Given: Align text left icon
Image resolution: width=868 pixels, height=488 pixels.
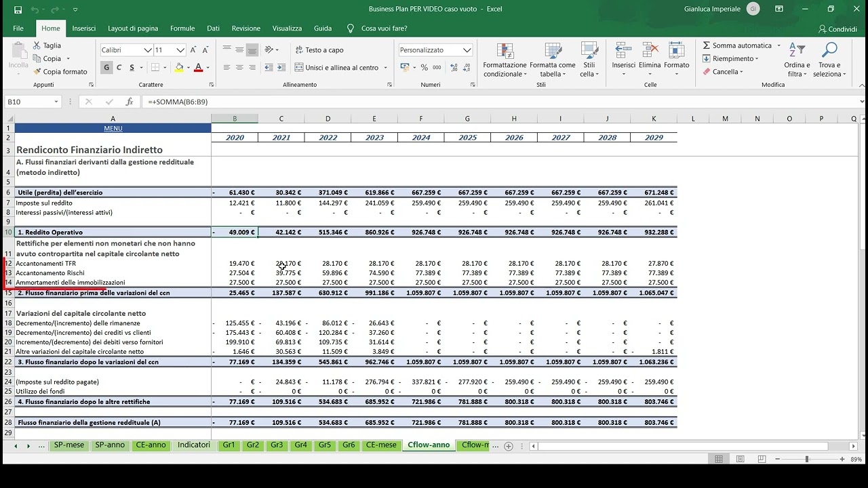Looking at the screenshot, I should (x=226, y=68).
